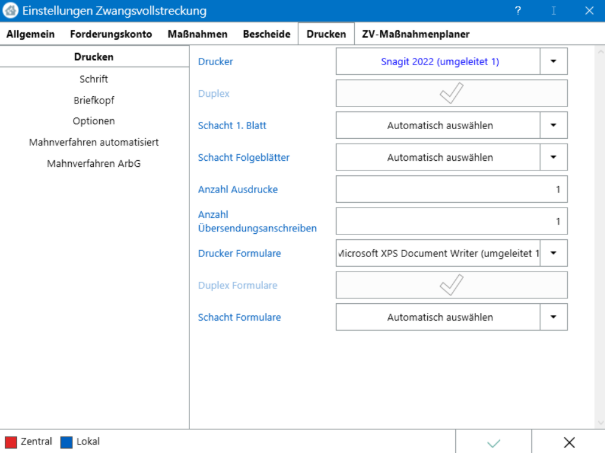Select Briefkopf in the left sidebar
Screen dimensions: 605x453
[94, 100]
